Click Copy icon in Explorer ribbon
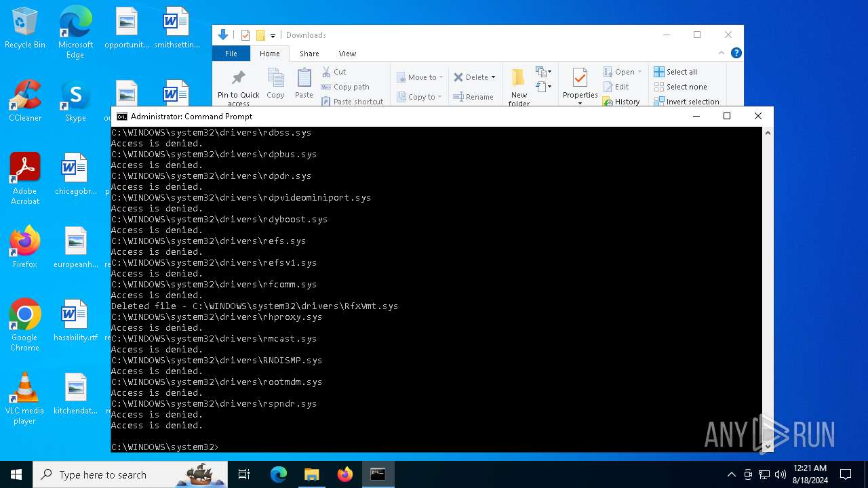The height and width of the screenshot is (488, 868). pos(275,84)
